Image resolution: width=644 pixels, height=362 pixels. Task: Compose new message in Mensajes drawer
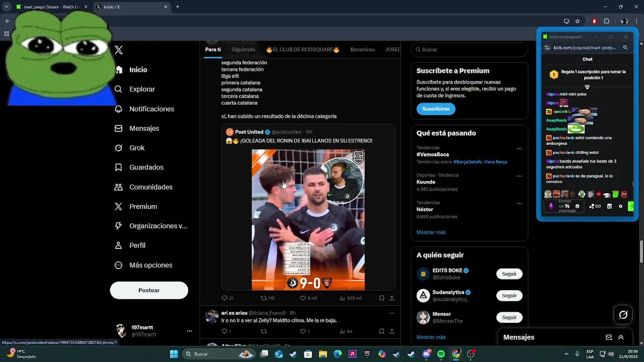tap(609, 337)
